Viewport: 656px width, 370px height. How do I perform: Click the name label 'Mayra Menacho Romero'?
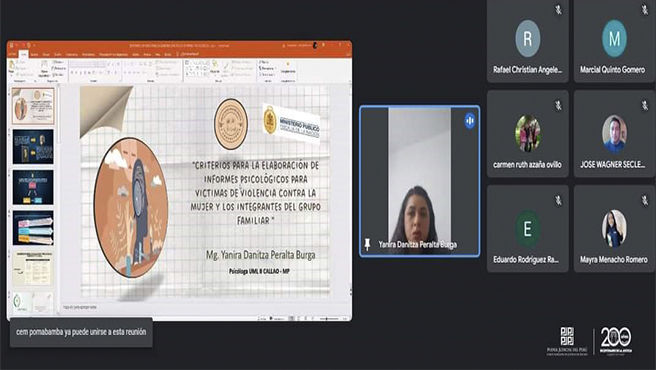[x=614, y=260]
